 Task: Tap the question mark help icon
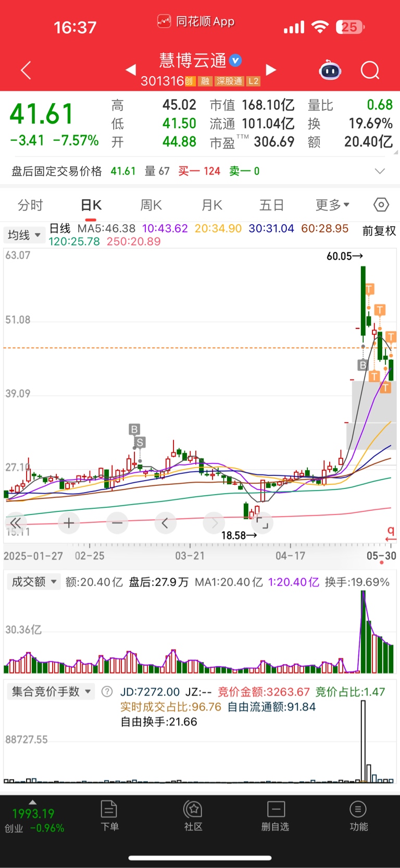[x=107, y=692]
